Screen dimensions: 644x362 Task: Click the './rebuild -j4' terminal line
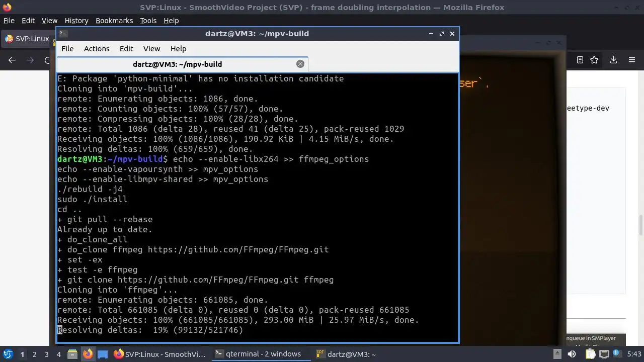(90, 189)
